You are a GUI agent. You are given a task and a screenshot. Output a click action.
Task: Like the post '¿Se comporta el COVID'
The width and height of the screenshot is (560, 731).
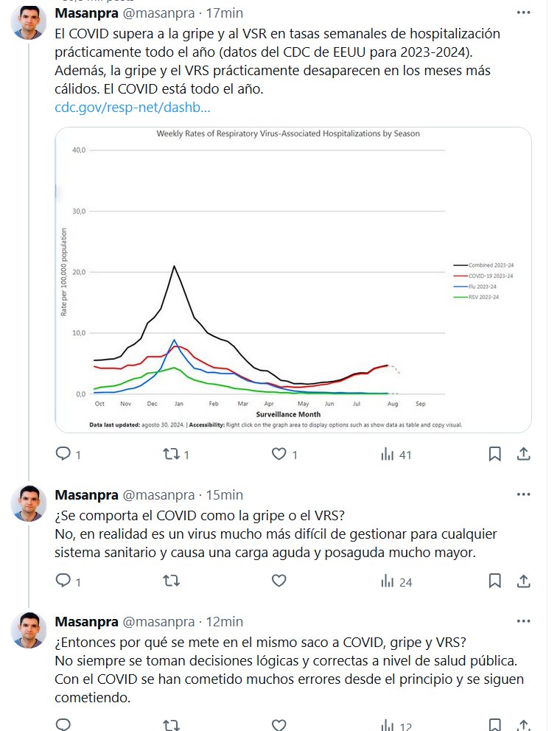279,581
